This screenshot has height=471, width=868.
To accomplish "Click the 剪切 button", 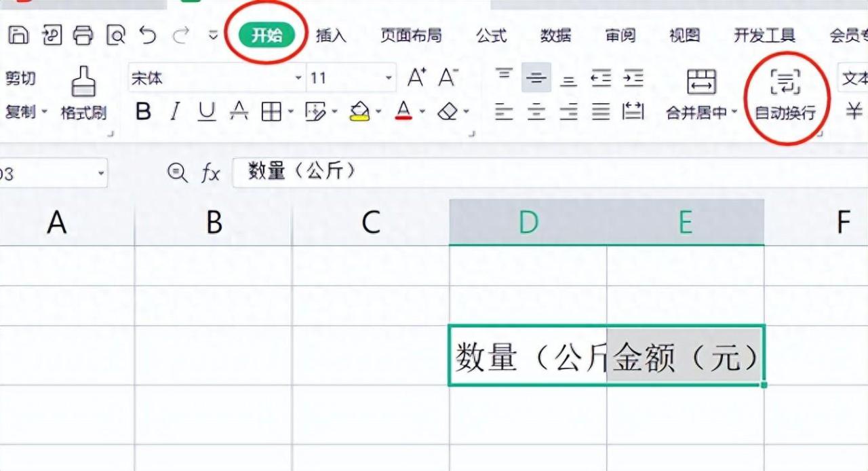I will (20, 78).
